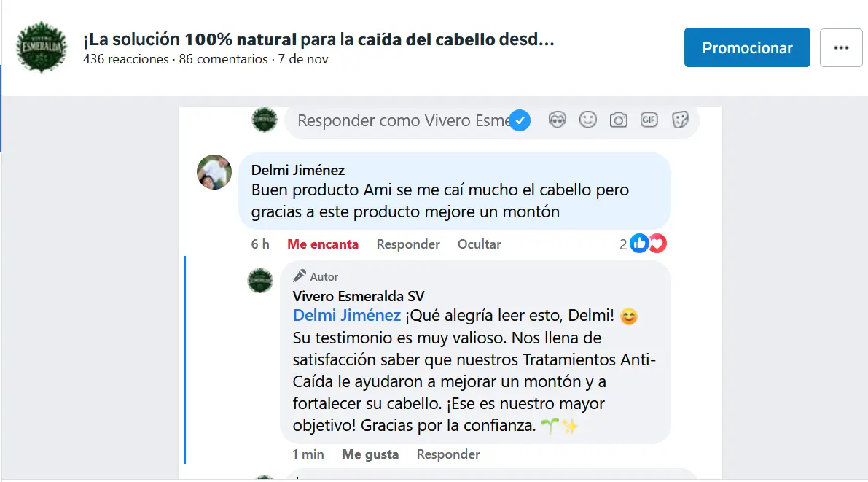868x482 pixels.
Task: Click the red heart reaction icon
Action: pos(657,244)
